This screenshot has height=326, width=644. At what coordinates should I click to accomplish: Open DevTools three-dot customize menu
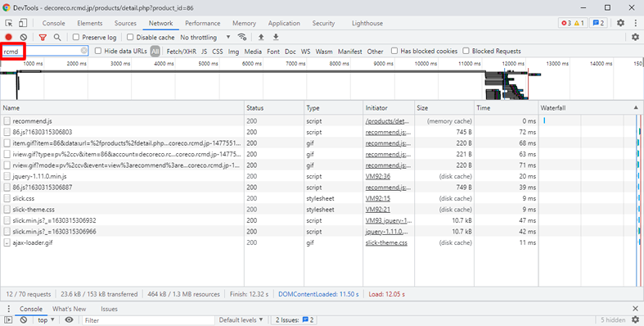(x=635, y=23)
